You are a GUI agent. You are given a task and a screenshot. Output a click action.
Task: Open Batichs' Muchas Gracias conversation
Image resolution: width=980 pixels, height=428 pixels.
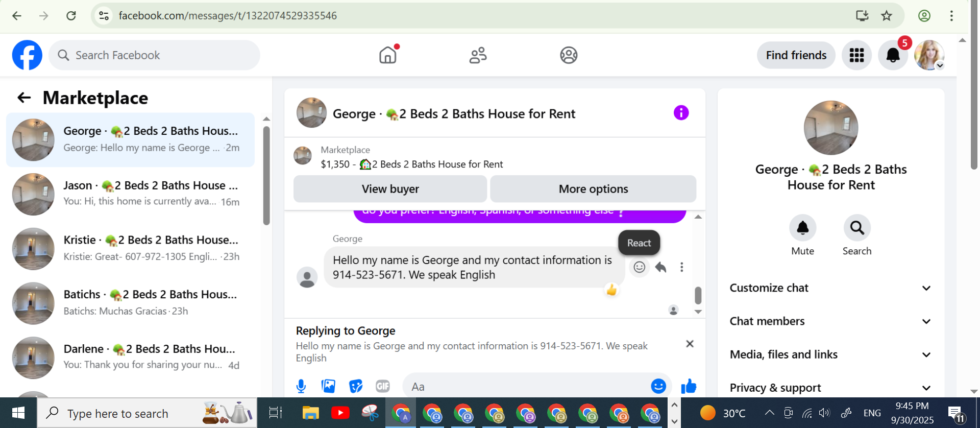130,303
